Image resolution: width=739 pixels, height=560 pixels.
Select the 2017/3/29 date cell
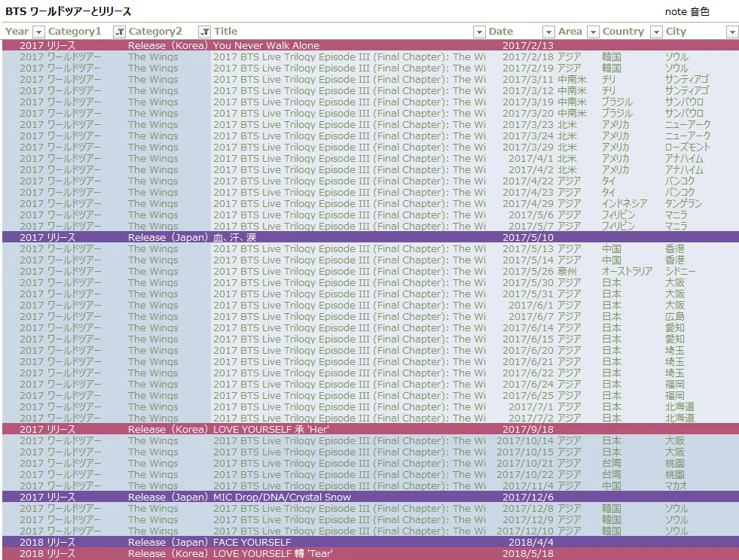(528, 148)
